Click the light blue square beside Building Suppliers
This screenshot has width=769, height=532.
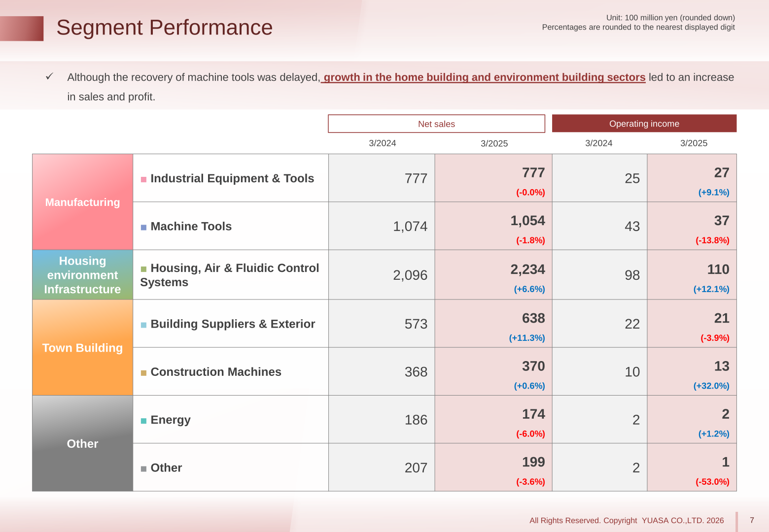click(143, 325)
